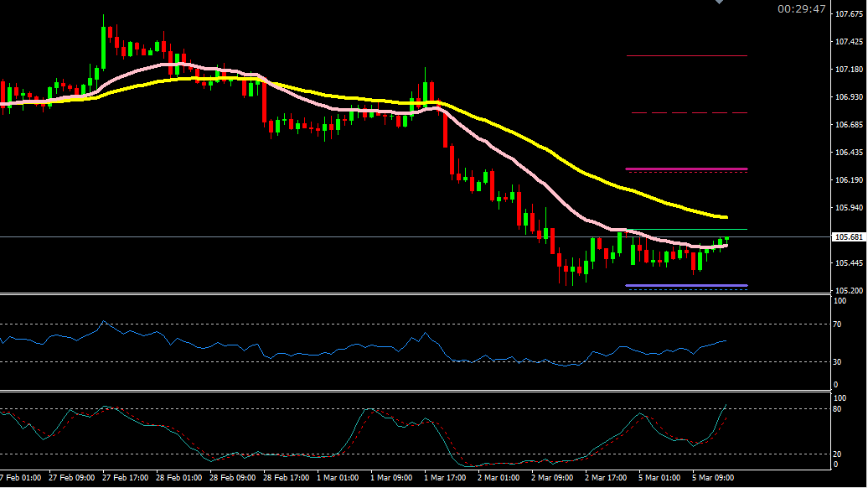Click the 105.940 price axis label

[x=849, y=208]
